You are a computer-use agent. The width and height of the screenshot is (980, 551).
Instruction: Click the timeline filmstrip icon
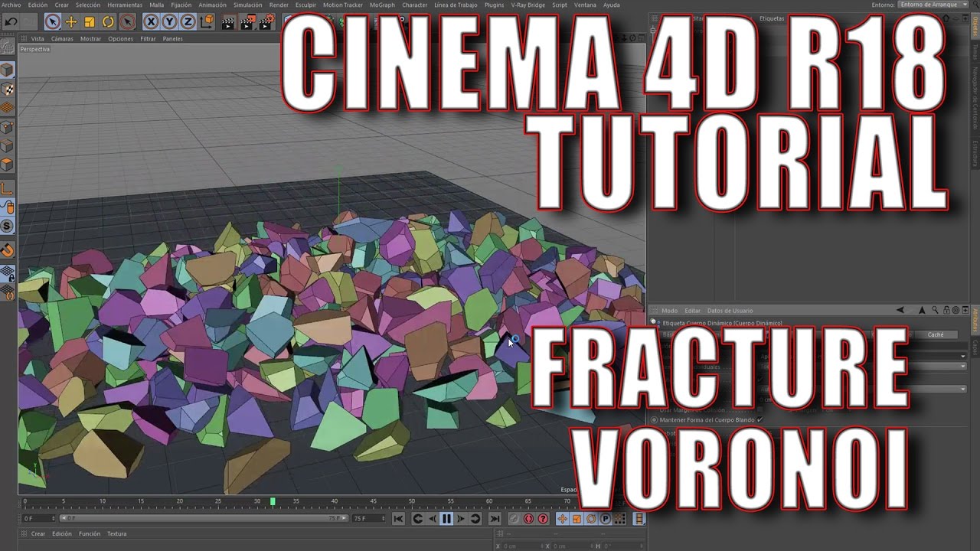639,519
